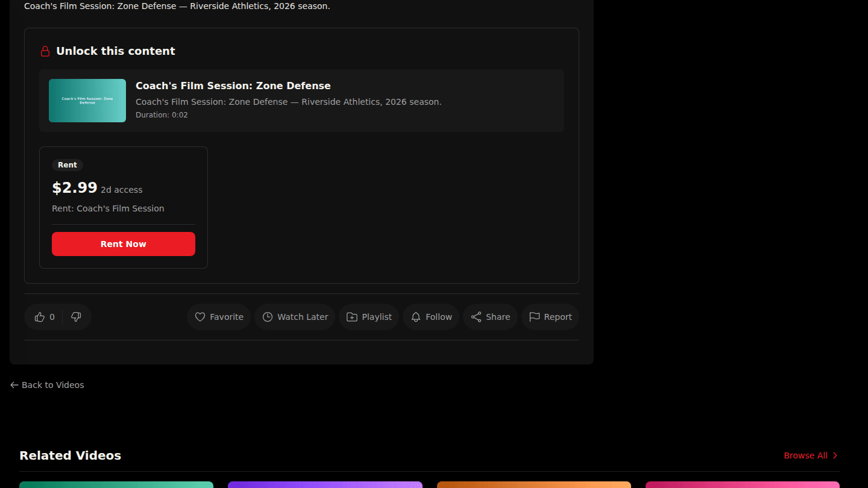
Task: Click the Rent badge label
Action: tap(68, 165)
